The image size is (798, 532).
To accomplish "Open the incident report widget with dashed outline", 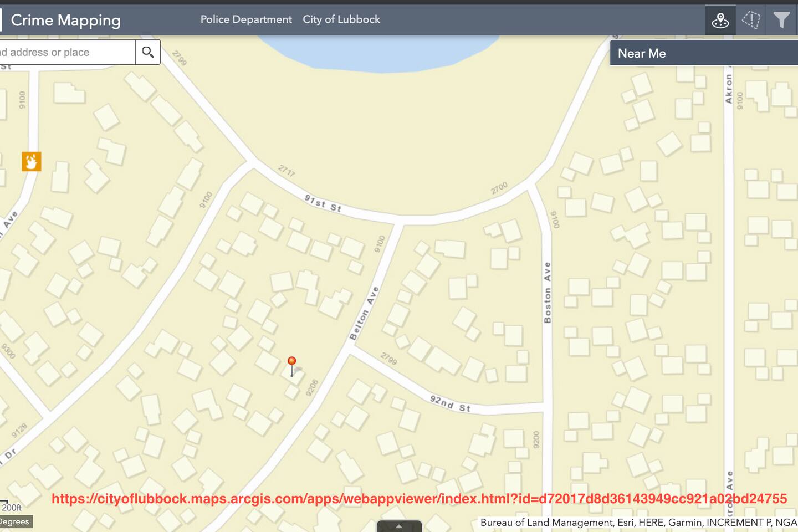I will [x=751, y=21].
